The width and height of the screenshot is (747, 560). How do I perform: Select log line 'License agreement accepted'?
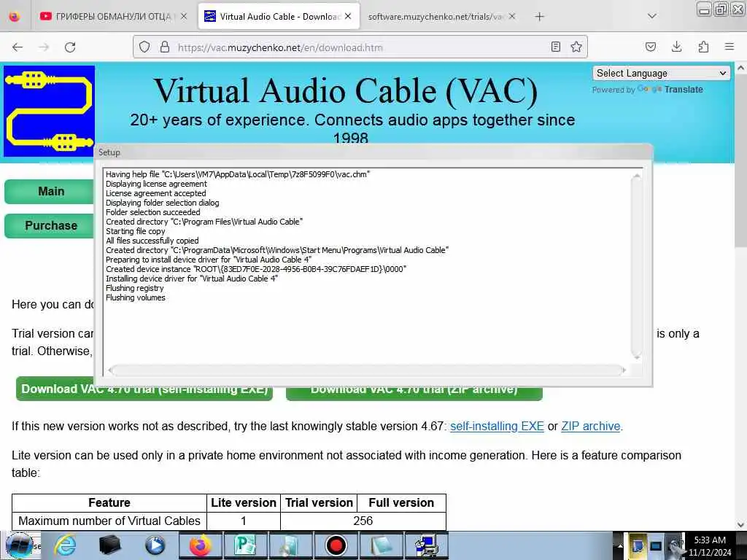pyautogui.click(x=156, y=193)
